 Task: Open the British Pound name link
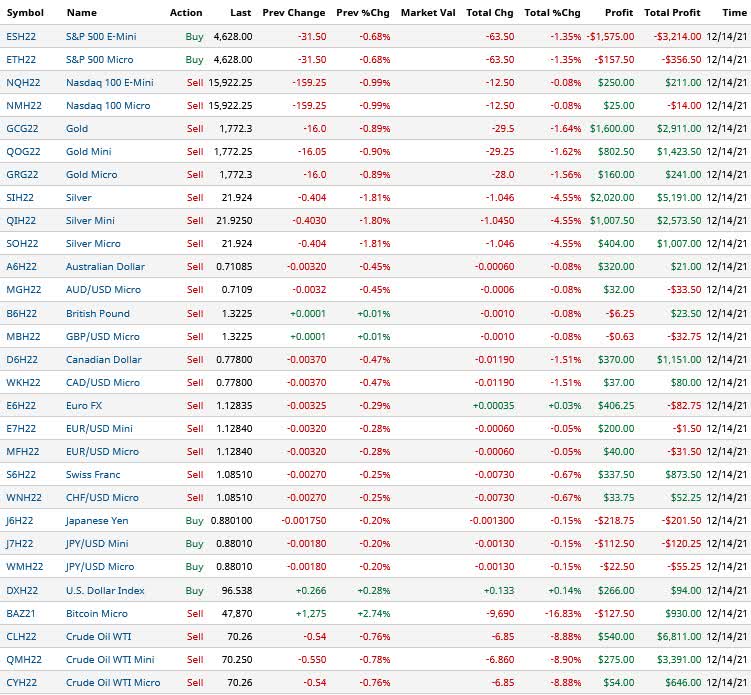point(98,313)
